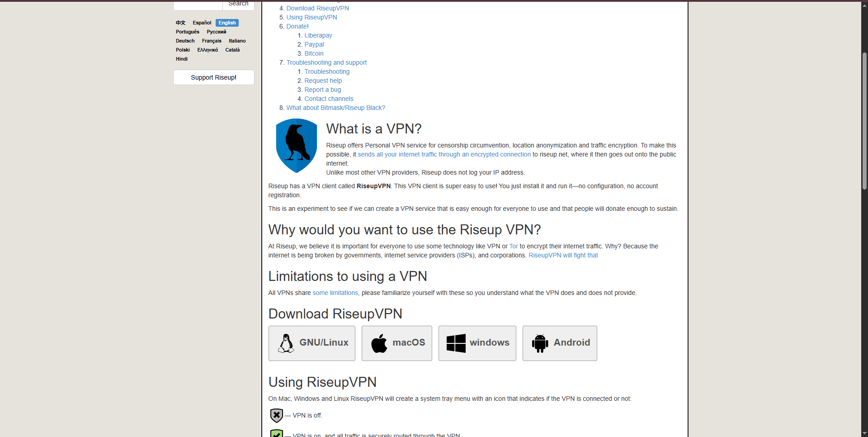Click the Tux penguin GNU/Linux icon

pyautogui.click(x=286, y=343)
